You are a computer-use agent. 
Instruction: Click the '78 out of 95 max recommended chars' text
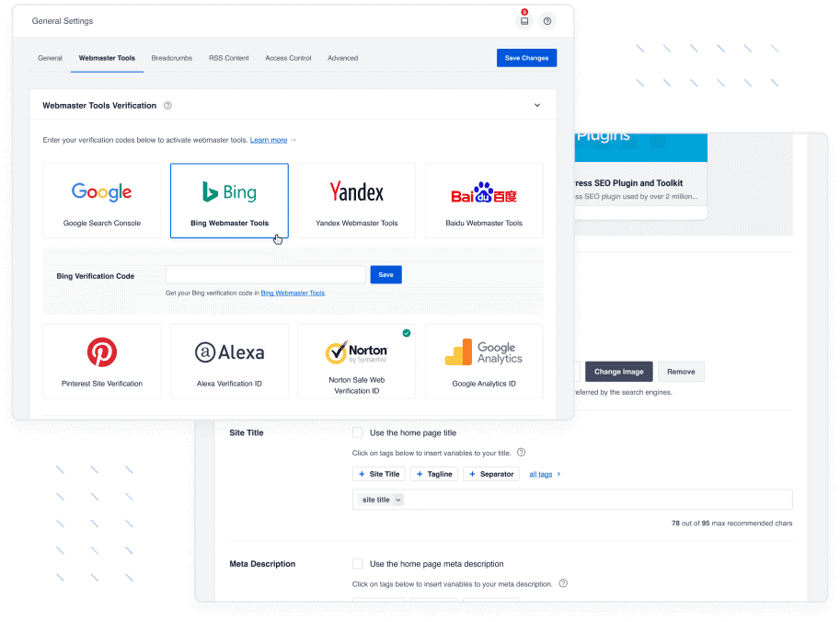pos(731,523)
